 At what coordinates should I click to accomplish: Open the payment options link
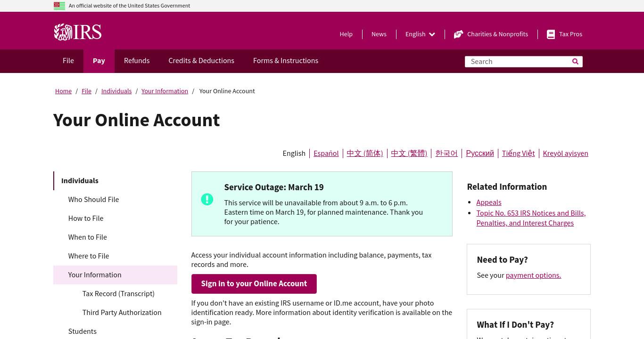coord(533,275)
